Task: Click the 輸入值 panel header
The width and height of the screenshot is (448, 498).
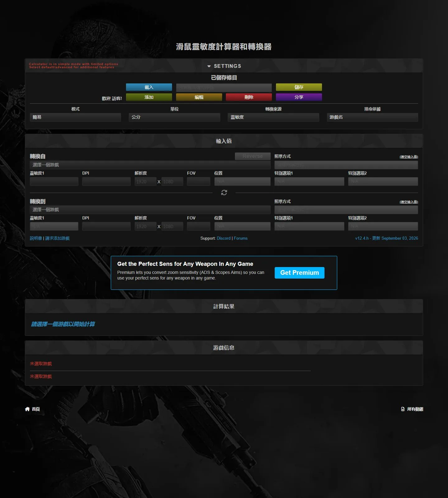Action: tap(224, 141)
